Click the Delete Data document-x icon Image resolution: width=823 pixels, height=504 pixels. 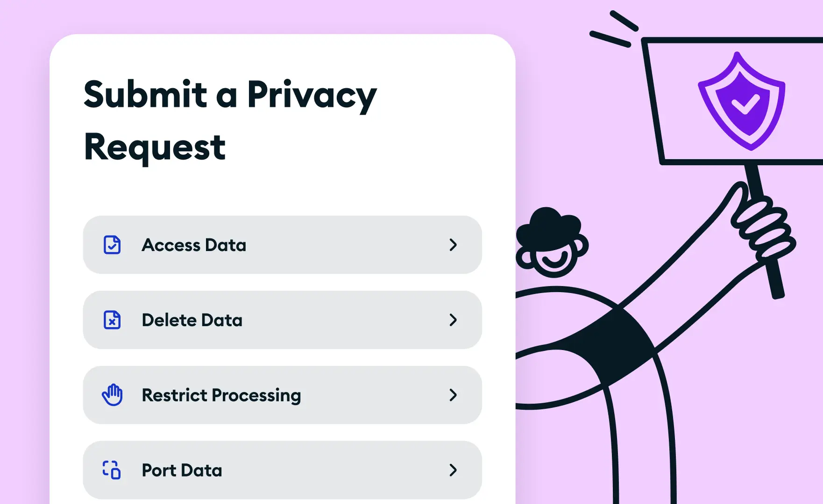coord(111,320)
